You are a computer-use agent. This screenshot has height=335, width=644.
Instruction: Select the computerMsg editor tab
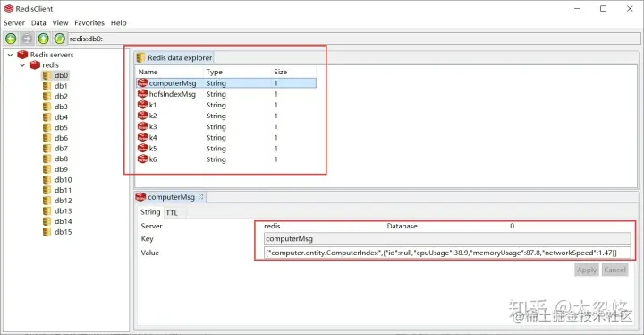click(171, 197)
